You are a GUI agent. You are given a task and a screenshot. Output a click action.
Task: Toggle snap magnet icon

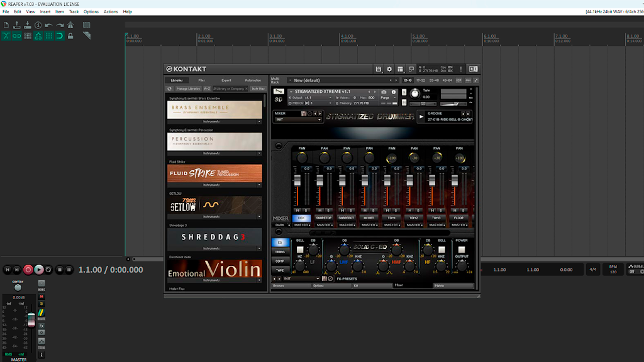pos(60,36)
